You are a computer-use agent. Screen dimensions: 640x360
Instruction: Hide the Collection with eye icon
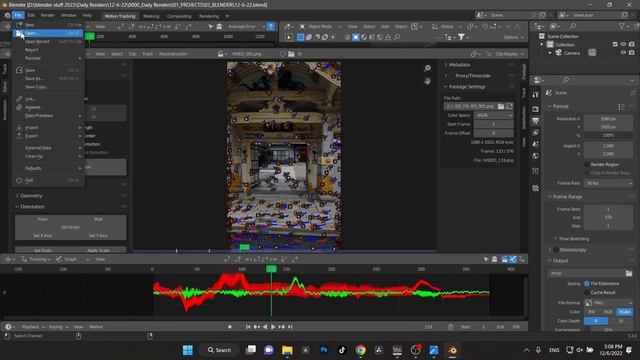coord(623,44)
